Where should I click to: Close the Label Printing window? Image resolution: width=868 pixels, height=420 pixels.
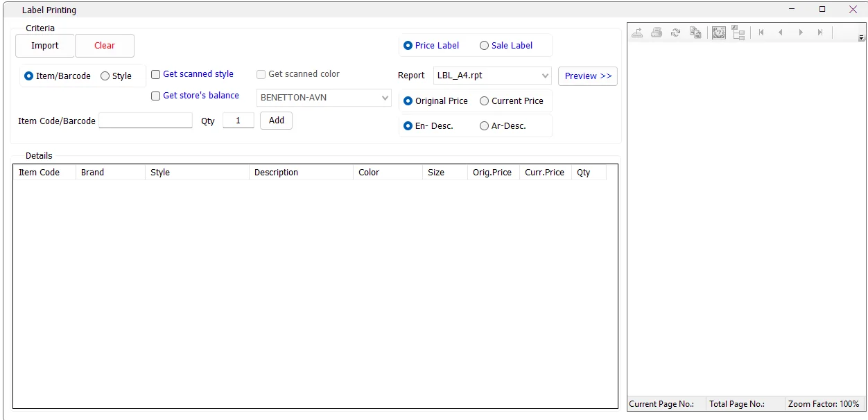853,10
